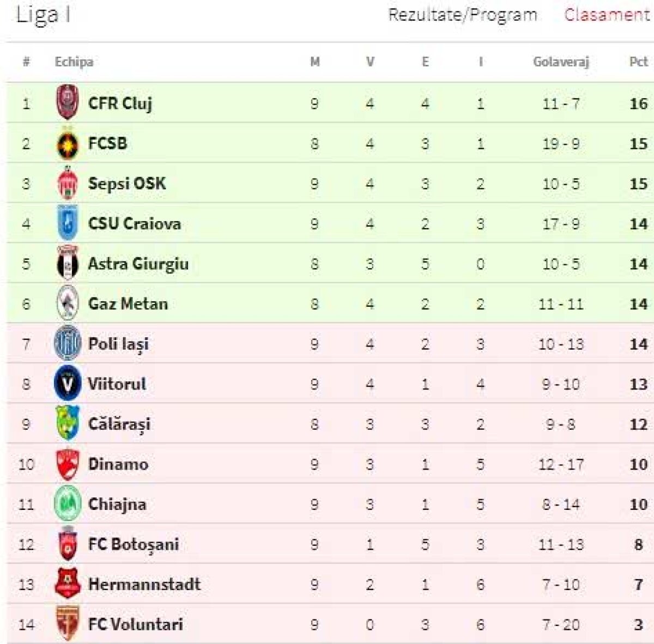The width and height of the screenshot is (654, 644).
Task: Open the Clasament tab
Action: 606,15
